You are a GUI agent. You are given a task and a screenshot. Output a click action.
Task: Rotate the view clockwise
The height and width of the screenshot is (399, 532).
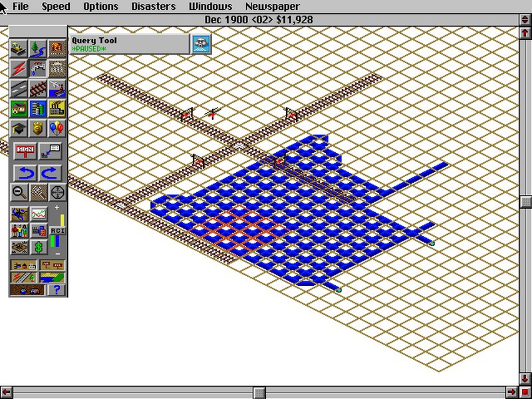(x=51, y=173)
